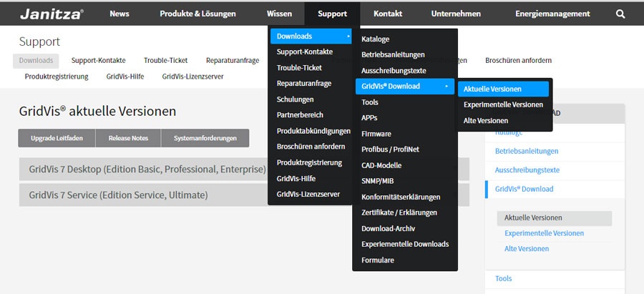
Task: Select Trouble-Ticket tab under Support heading
Action: (x=165, y=61)
